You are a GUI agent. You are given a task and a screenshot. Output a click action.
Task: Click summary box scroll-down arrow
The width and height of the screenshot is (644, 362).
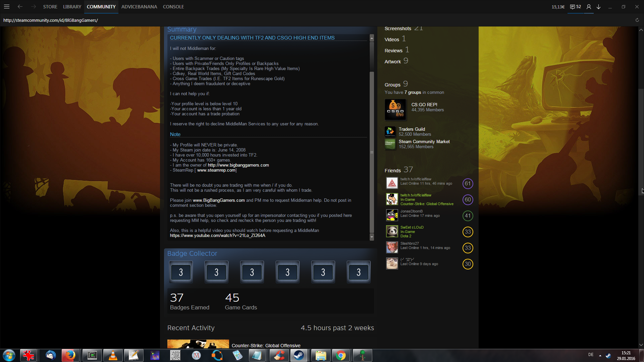point(372,237)
